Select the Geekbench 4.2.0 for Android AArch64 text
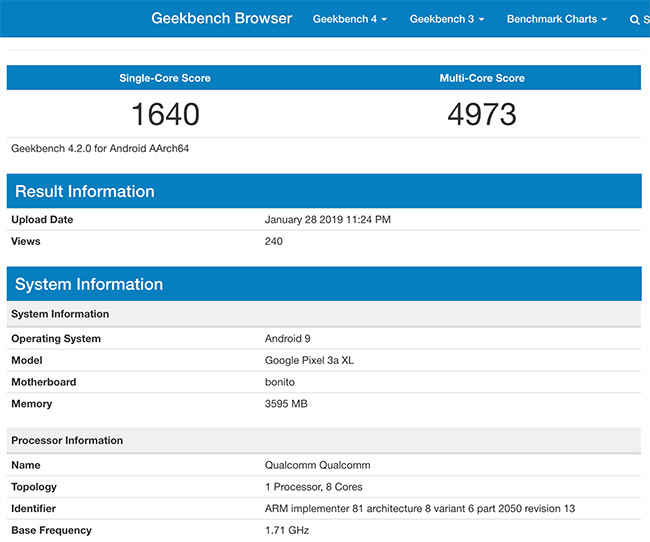 [100, 148]
